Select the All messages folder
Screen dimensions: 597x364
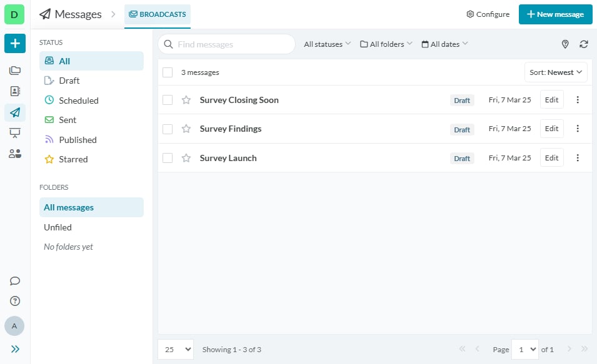coord(91,207)
